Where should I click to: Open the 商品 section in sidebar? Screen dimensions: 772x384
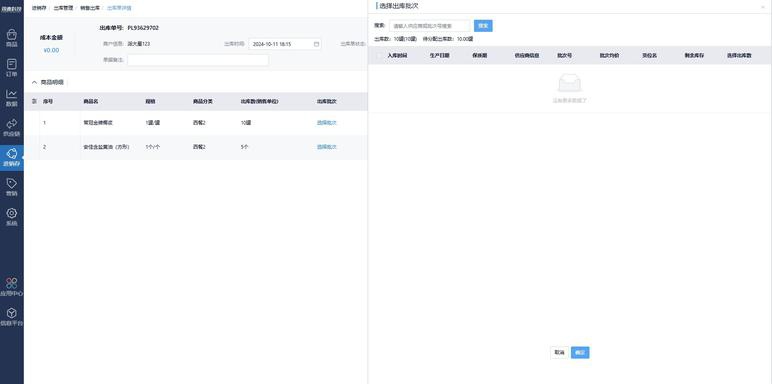[x=12, y=38]
